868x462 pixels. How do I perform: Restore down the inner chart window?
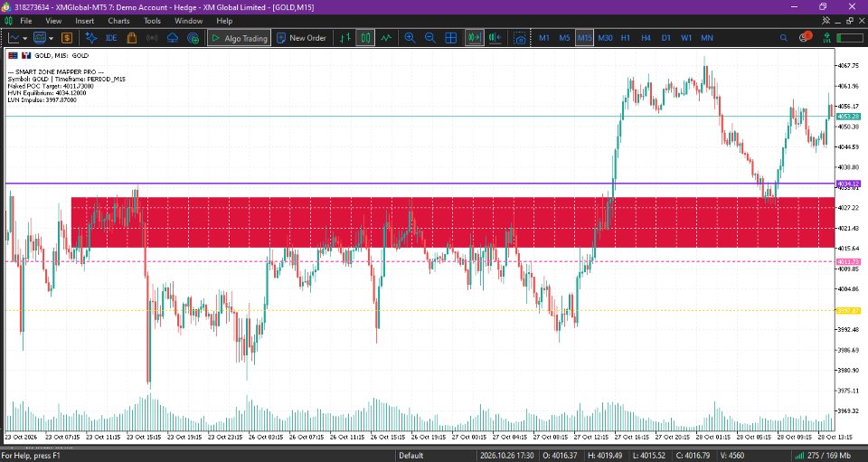(x=850, y=21)
